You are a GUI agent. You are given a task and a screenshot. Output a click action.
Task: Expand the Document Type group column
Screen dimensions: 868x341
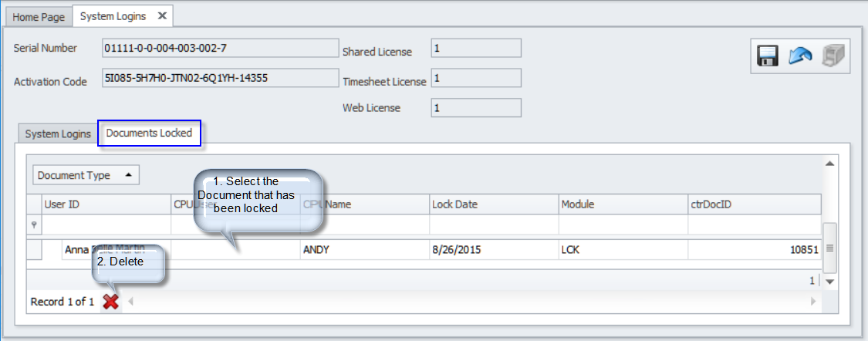(86, 176)
